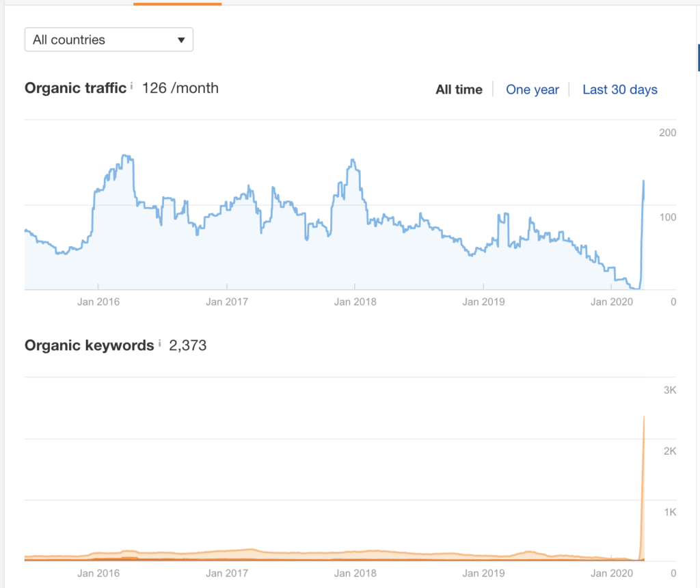Open the All countries dropdown
700x588 pixels.
pos(109,40)
